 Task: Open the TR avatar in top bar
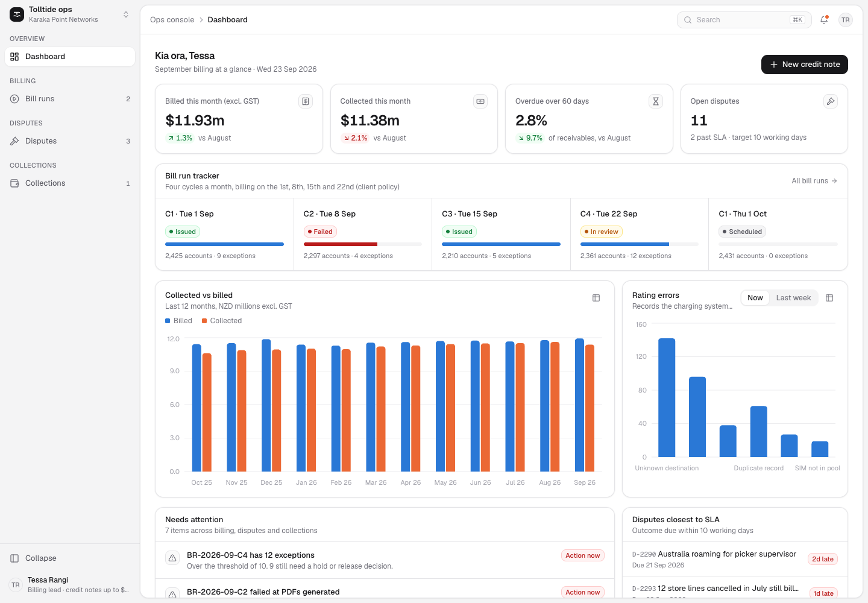click(846, 20)
